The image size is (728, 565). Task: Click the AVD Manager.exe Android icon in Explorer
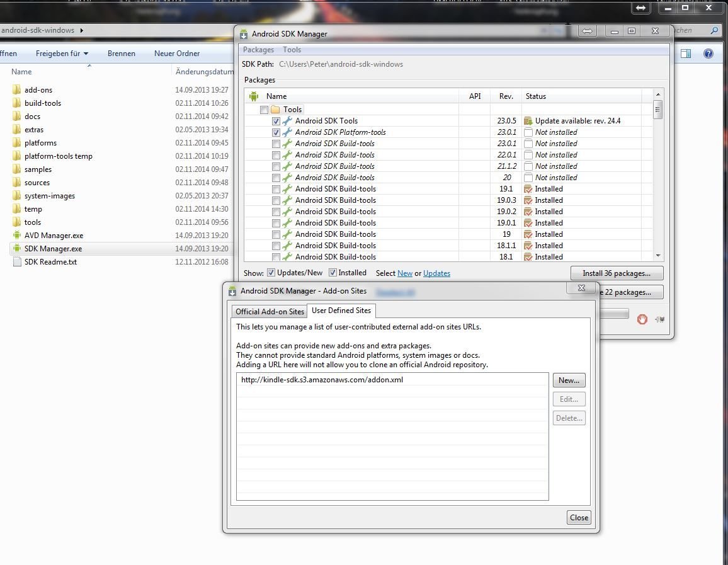click(17, 236)
